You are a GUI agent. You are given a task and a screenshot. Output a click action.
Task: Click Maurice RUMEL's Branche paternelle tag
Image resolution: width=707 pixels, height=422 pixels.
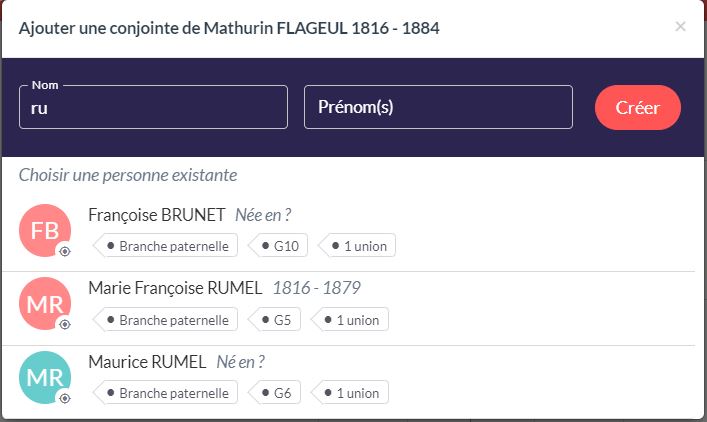coord(166,393)
